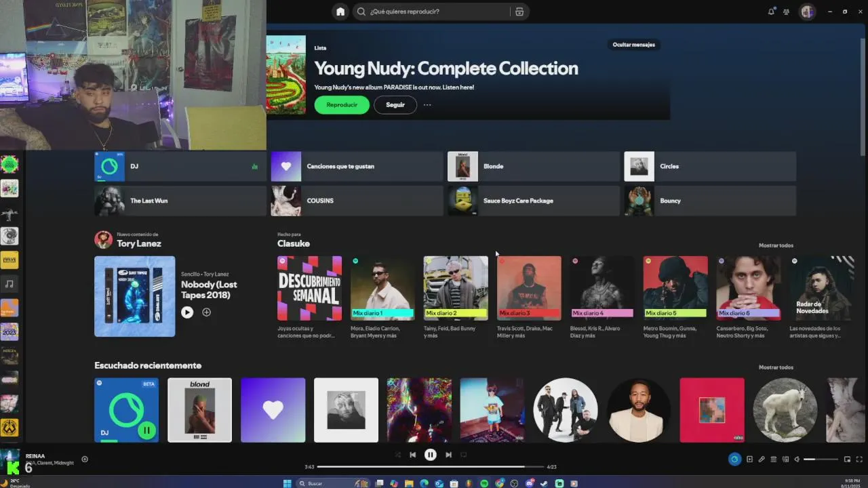Open the playback queue
The width and height of the screenshot is (868, 488).
[774, 459]
